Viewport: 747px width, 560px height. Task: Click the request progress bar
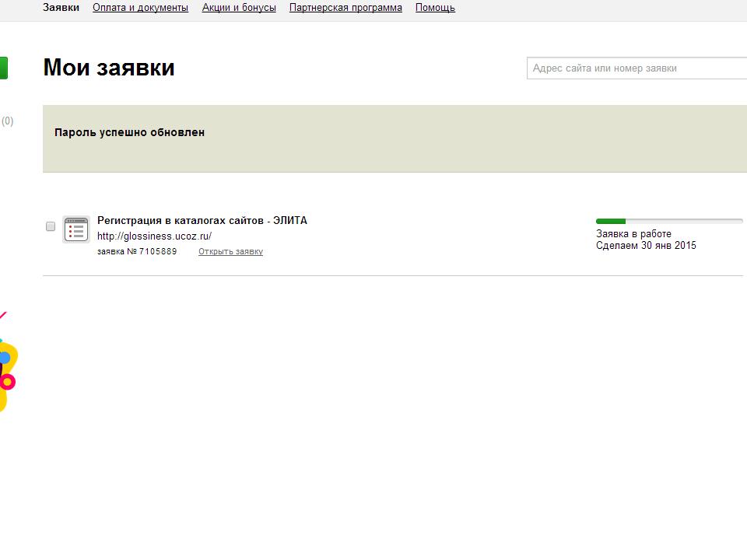669,221
